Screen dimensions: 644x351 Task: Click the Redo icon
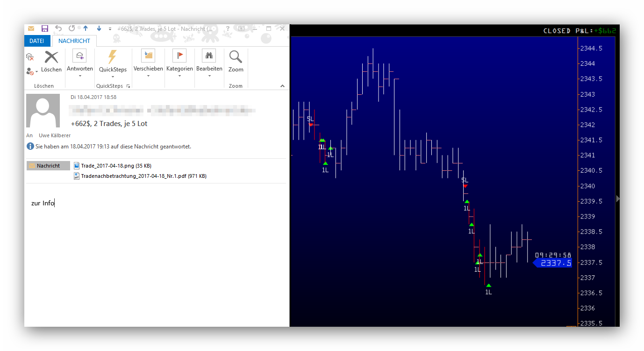72,28
